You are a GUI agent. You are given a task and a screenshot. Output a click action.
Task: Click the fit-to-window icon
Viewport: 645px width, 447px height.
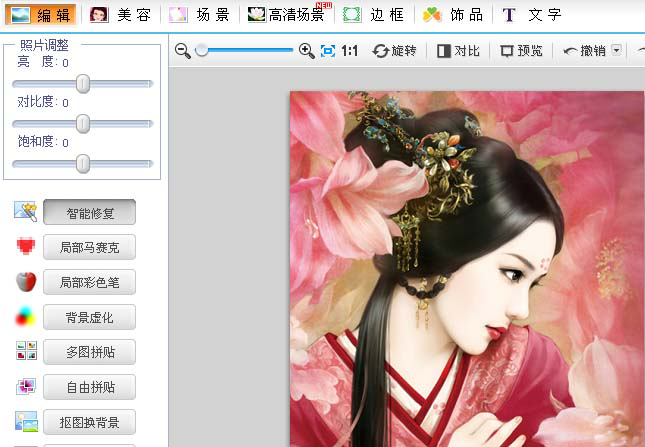327,50
